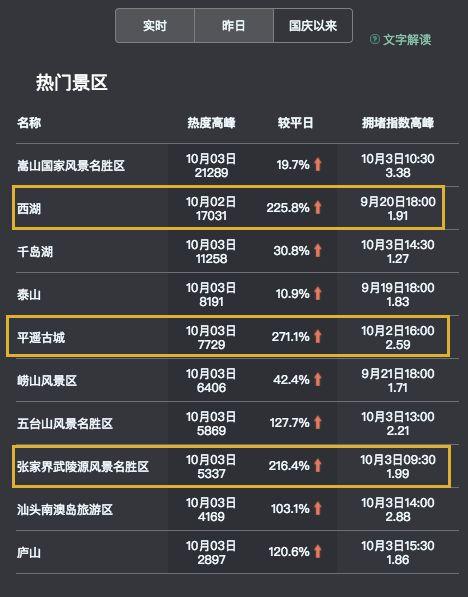468x597 pixels.
Task: Click the up arrow beside 271.1%
Action: [x=318, y=337]
